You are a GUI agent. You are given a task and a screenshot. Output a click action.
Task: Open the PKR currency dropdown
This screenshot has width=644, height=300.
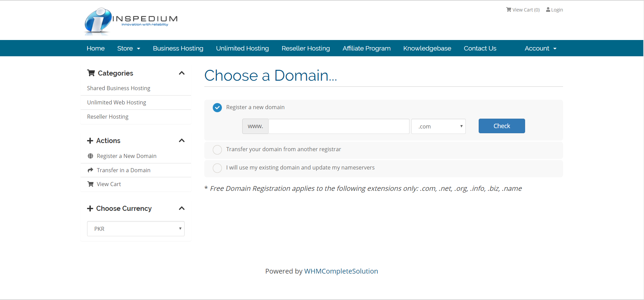pyautogui.click(x=136, y=229)
